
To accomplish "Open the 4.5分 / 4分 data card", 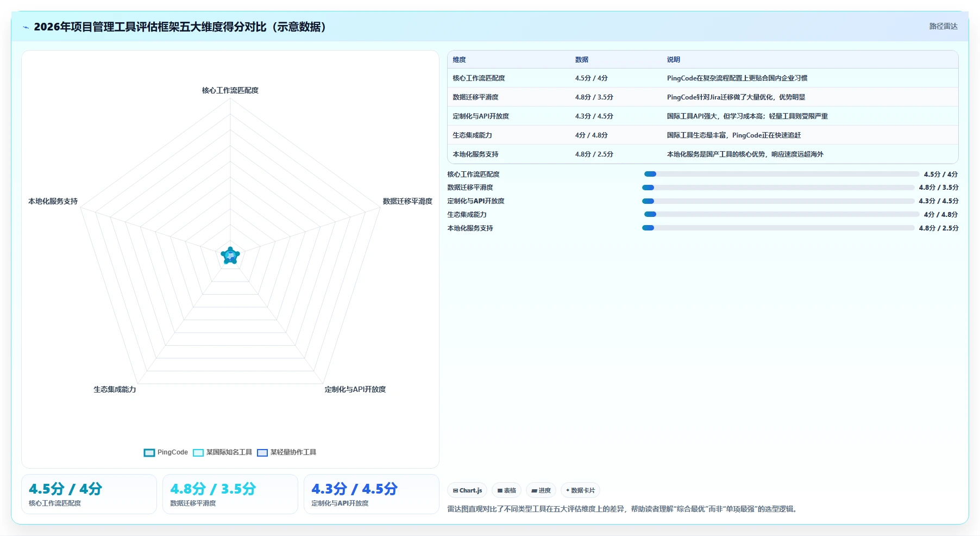I will pyautogui.click(x=89, y=494).
